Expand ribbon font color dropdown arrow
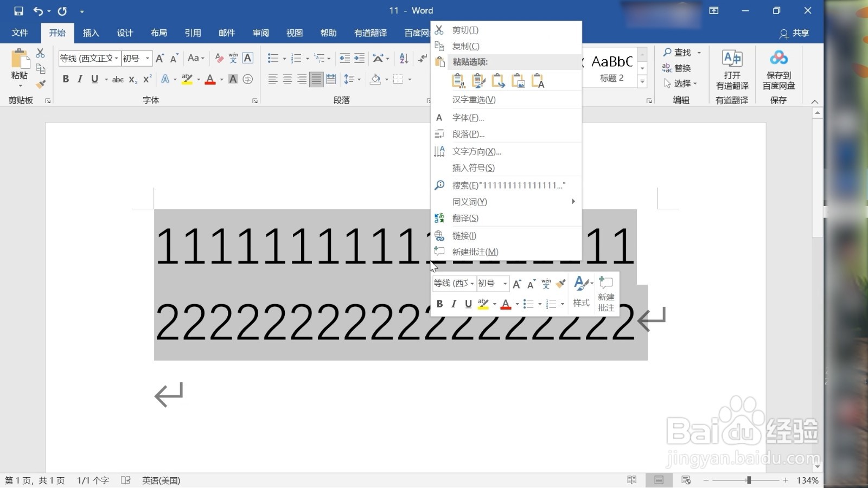Image resolution: width=868 pixels, height=488 pixels. point(221,80)
